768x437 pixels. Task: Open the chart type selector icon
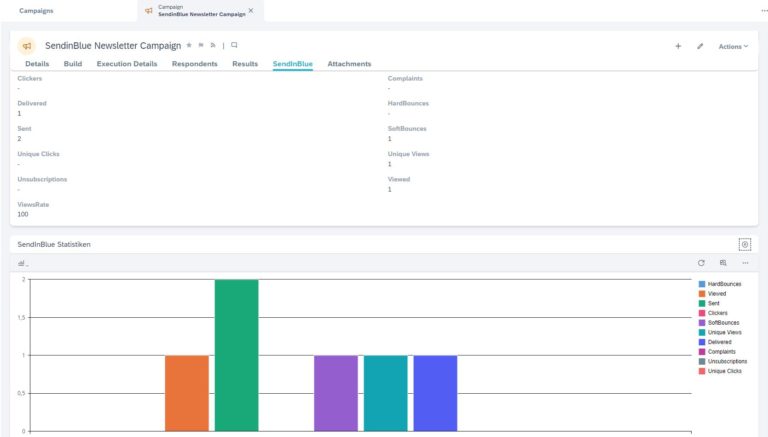pos(23,264)
